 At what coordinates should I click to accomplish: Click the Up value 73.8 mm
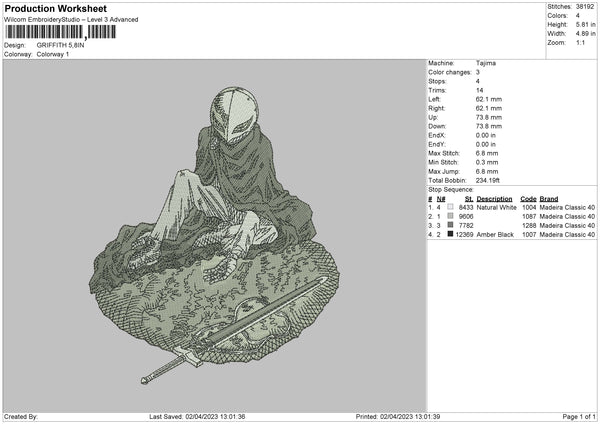(x=489, y=117)
